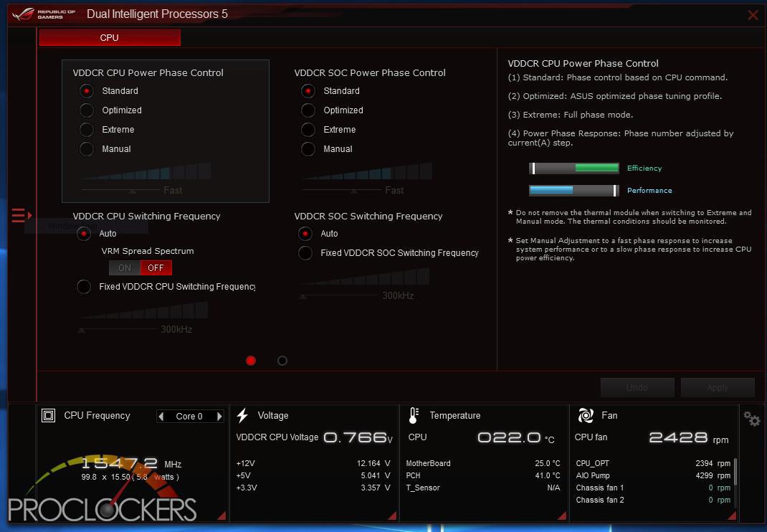Click the MotherBoard temperature row
Screen dimensions: 767x532
(483, 463)
